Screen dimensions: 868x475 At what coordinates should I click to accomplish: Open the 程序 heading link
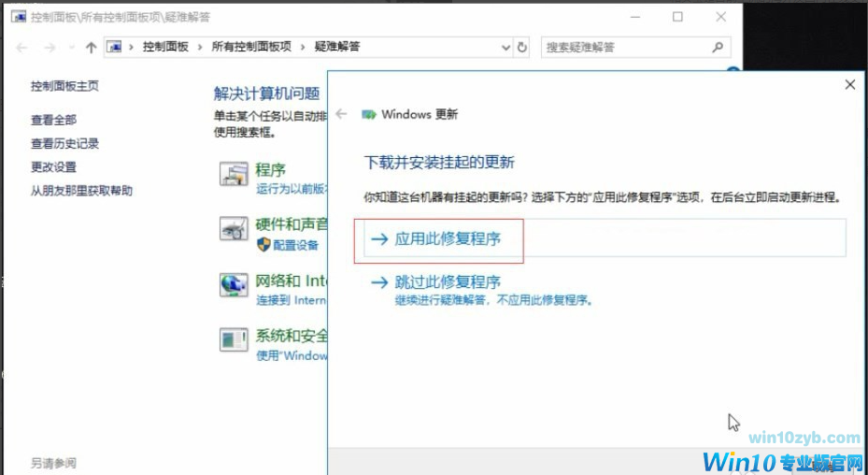pyautogui.click(x=270, y=169)
